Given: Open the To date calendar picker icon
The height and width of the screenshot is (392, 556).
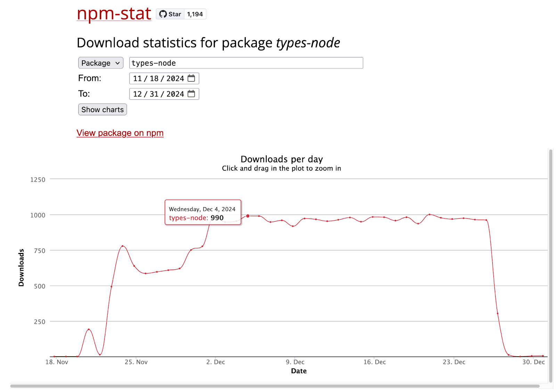Looking at the screenshot, I should (191, 93).
